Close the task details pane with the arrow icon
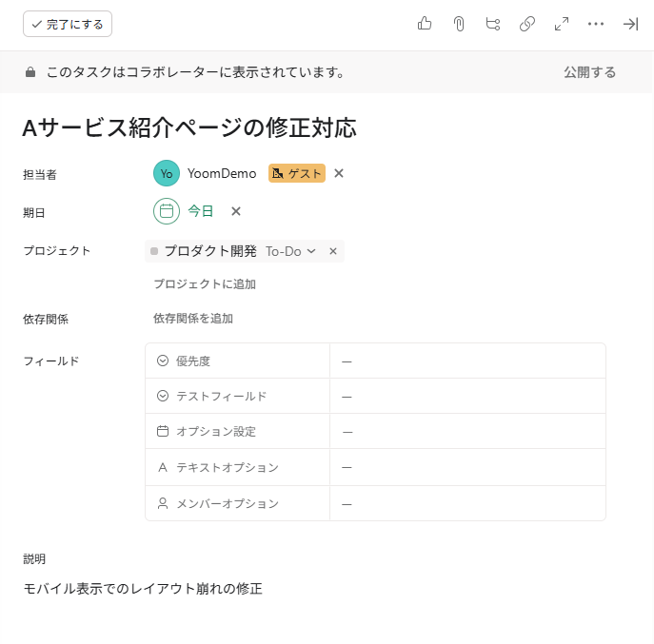The image size is (654, 644). (630, 24)
